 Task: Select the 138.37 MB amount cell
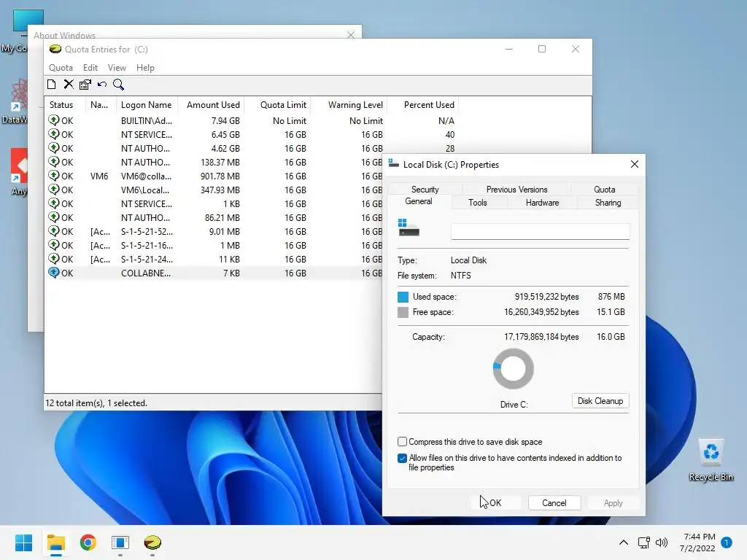pos(220,163)
